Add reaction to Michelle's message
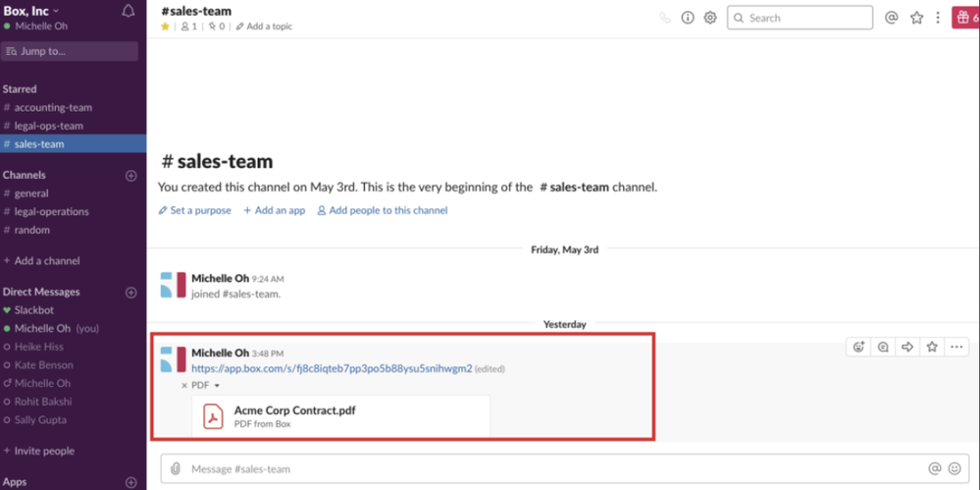This screenshot has height=490, width=980. coord(859,347)
